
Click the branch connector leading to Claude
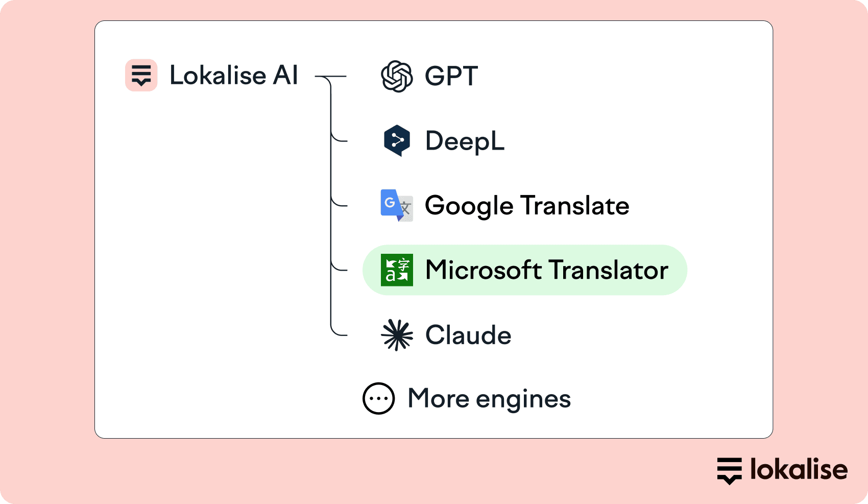coord(340,335)
